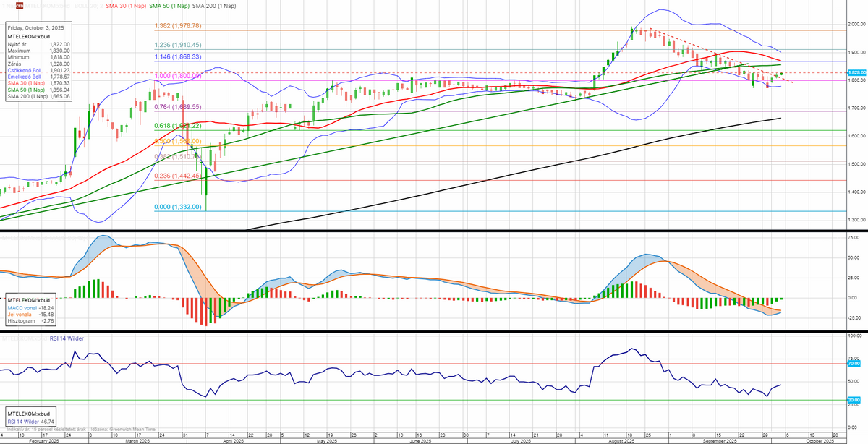The image size is (868, 444).
Task: Click the red chart icon beside MTELEKOM
Action: pos(19,6)
